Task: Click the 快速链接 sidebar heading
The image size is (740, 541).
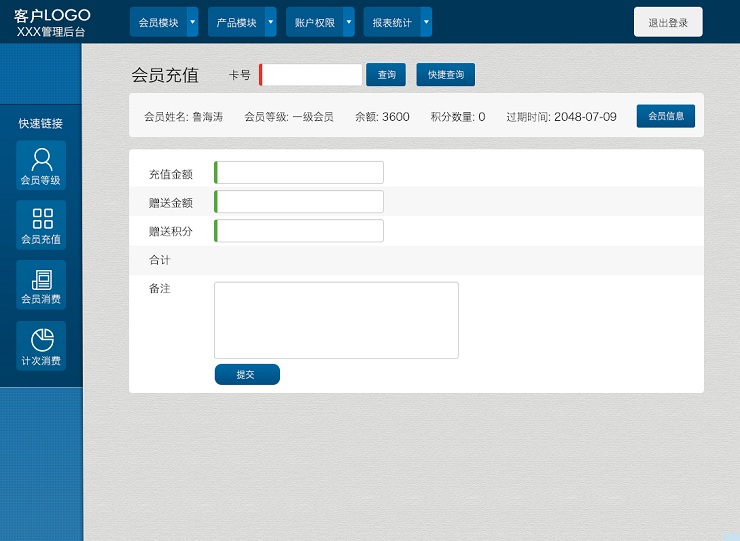Action: (41, 124)
